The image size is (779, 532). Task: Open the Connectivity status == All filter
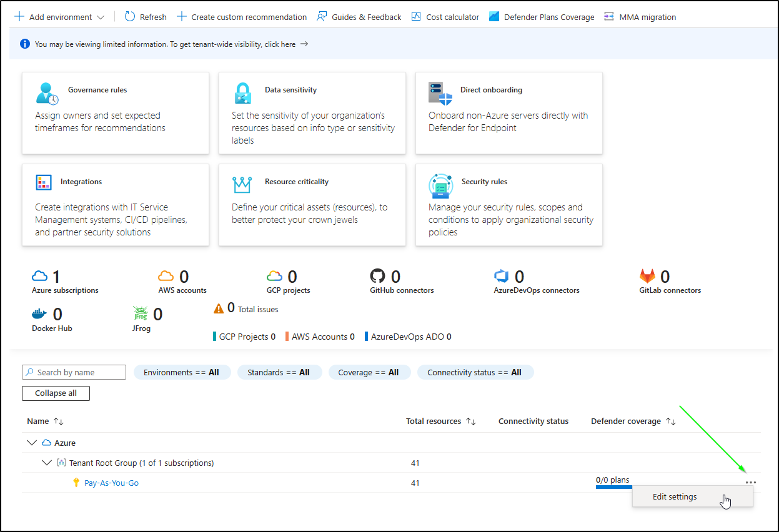click(x=475, y=372)
